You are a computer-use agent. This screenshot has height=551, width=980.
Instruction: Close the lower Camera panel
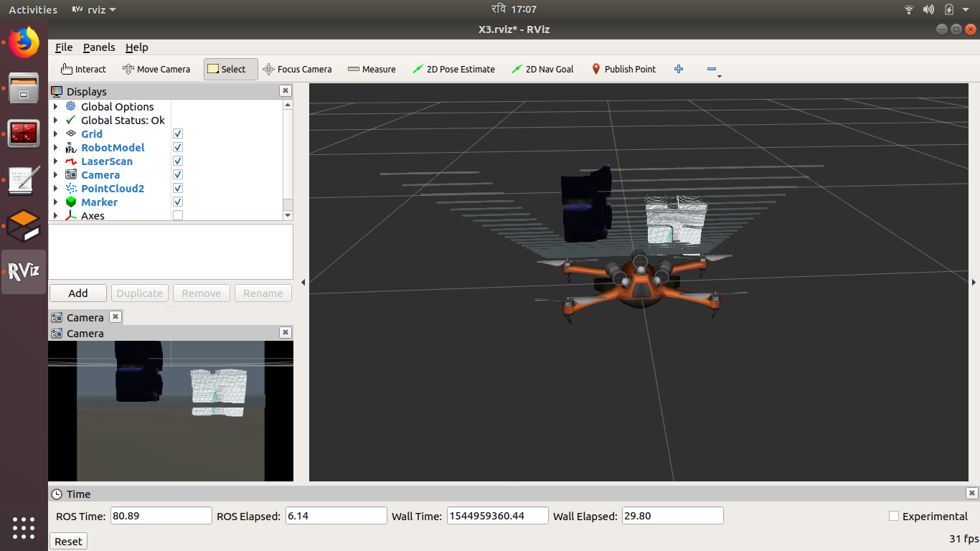[x=286, y=332]
